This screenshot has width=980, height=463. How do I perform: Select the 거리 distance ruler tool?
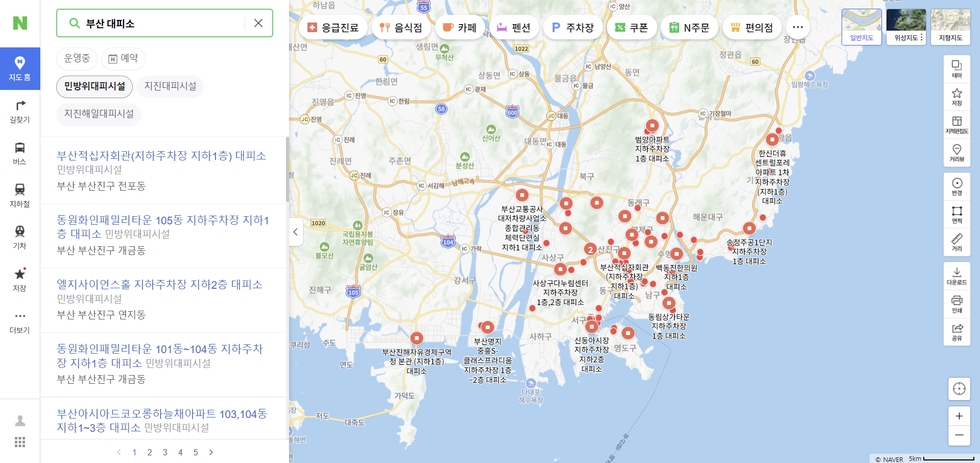pyautogui.click(x=957, y=242)
